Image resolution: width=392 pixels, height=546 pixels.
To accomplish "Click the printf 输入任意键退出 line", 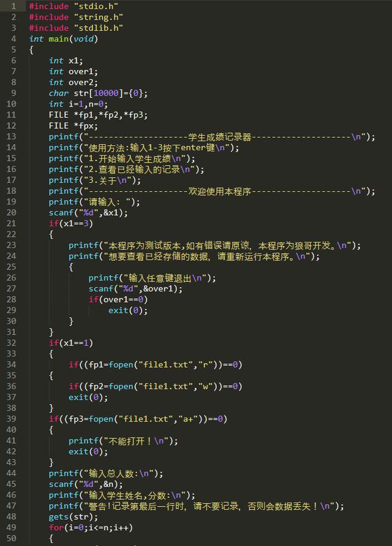I will coord(152,278).
